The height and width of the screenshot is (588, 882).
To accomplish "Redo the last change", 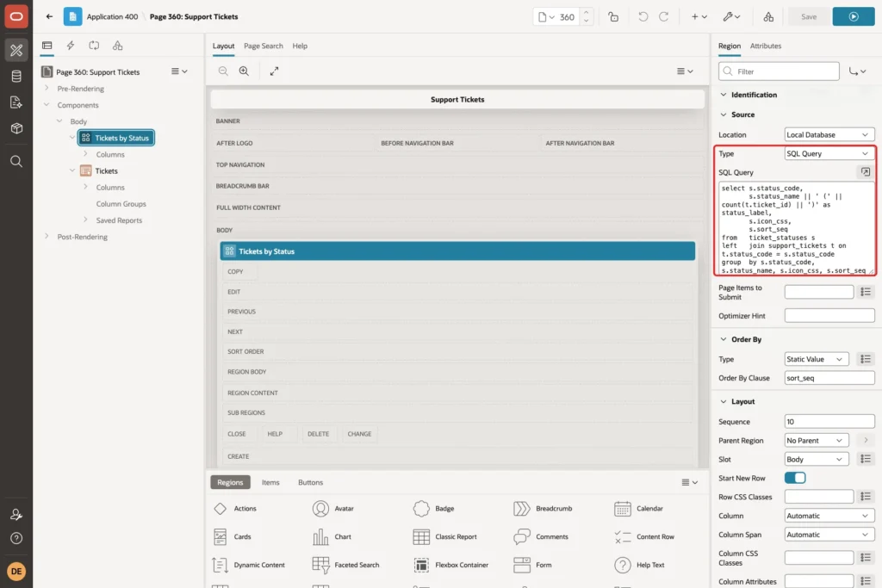I will [664, 17].
